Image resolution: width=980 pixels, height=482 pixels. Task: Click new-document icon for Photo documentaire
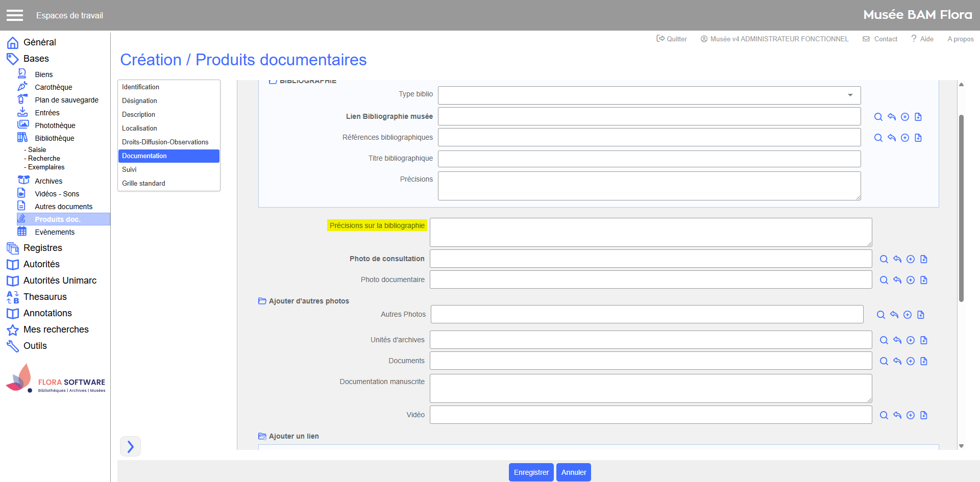coord(924,280)
